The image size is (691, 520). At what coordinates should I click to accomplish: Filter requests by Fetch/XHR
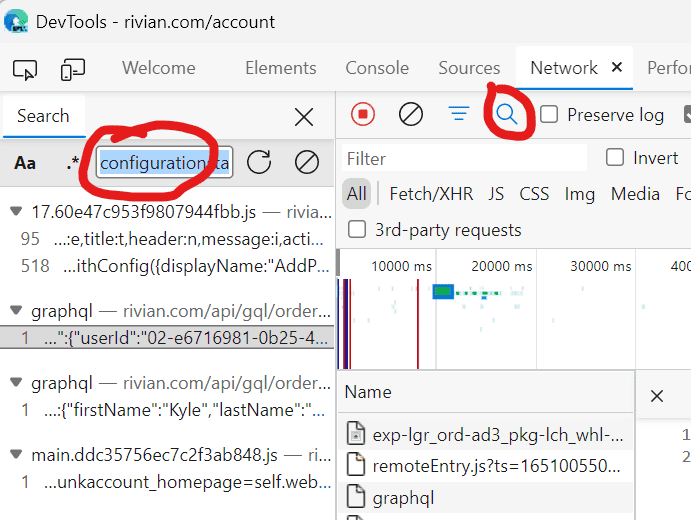[431, 193]
